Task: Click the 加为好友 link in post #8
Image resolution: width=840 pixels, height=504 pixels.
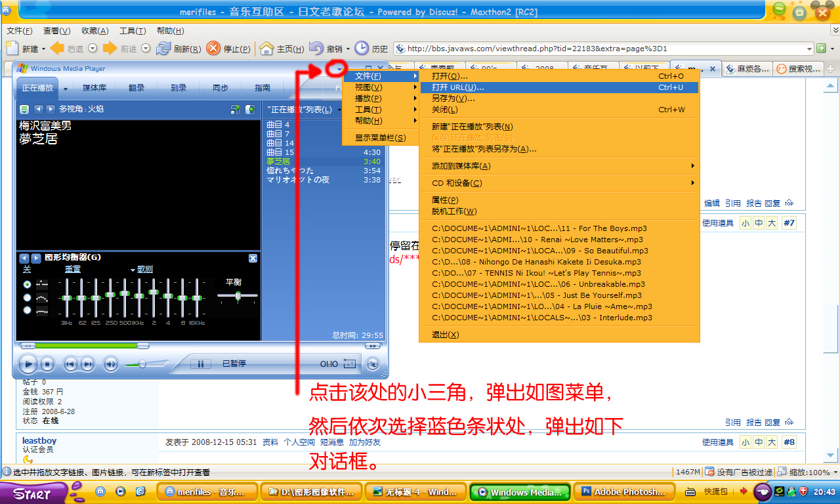Action: [365, 442]
